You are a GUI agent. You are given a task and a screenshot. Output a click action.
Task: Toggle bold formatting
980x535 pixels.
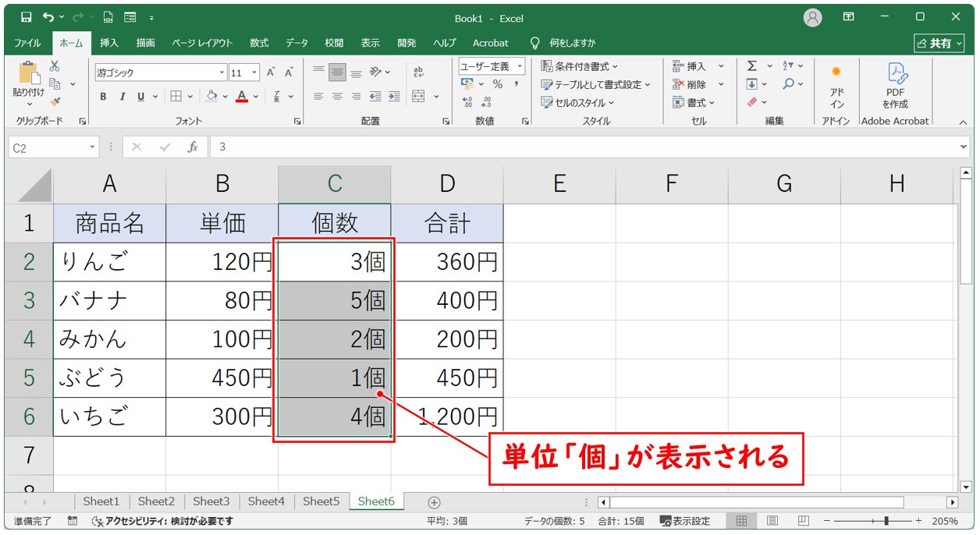point(103,97)
